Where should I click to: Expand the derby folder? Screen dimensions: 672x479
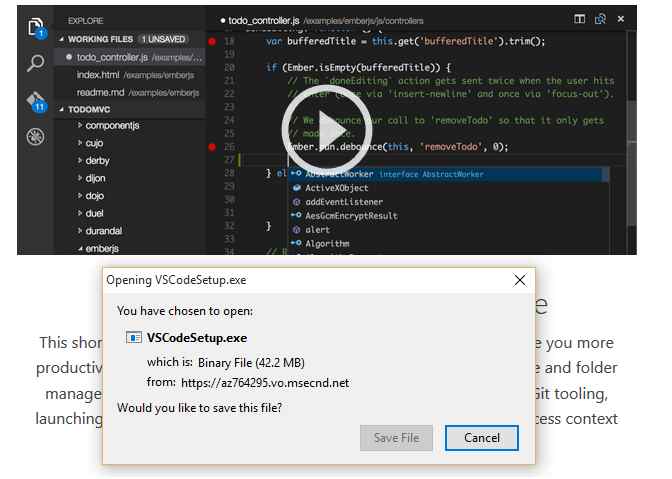click(x=80, y=160)
